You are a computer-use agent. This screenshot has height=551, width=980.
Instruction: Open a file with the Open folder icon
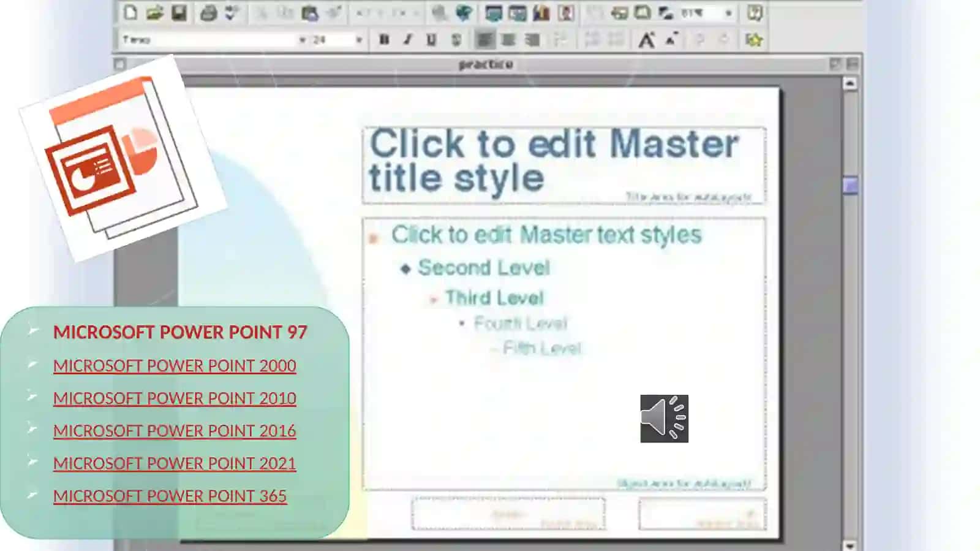(154, 12)
